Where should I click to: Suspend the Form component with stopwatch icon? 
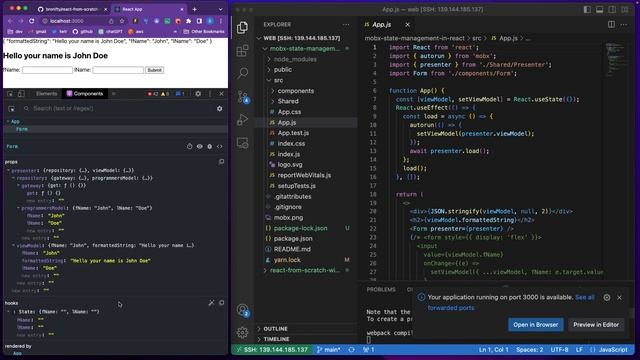pyautogui.click(x=189, y=146)
